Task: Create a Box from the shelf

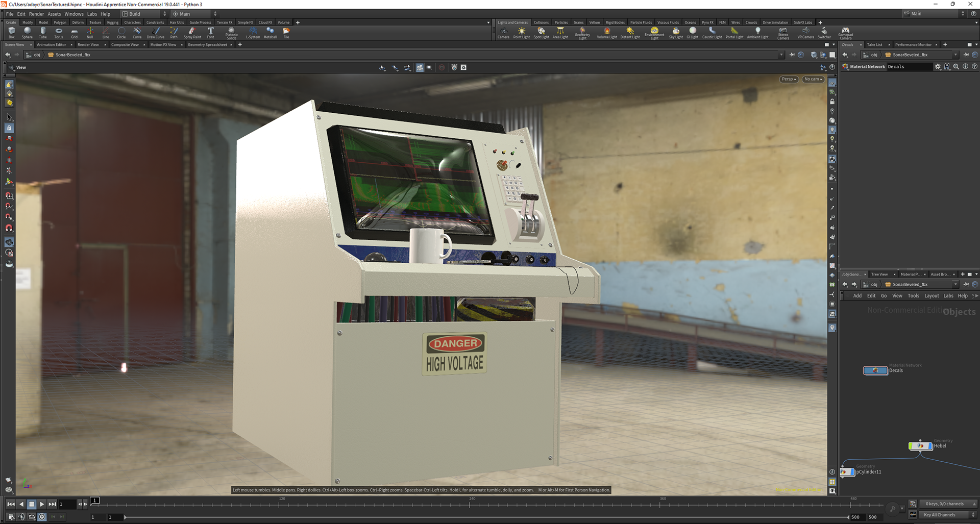Action: click(11, 33)
